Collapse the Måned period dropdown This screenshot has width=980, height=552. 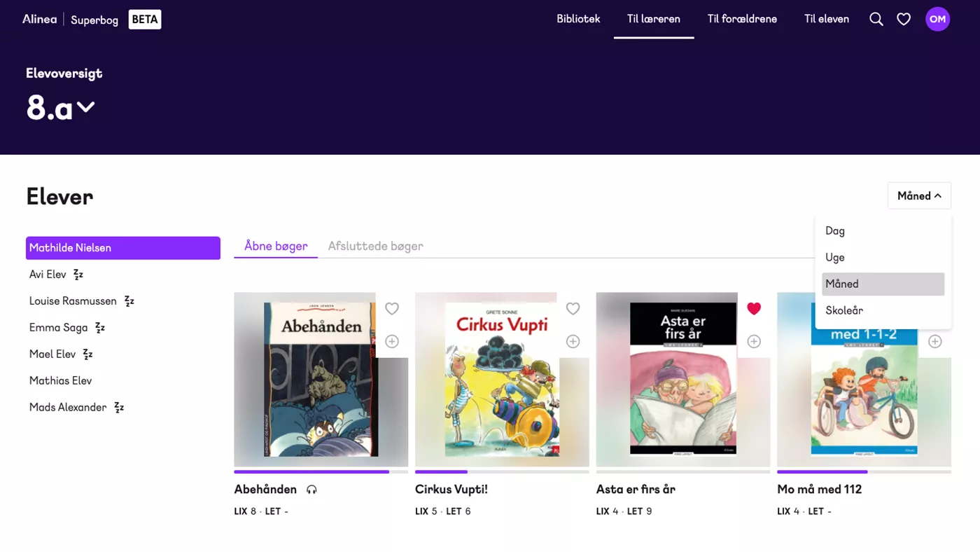(x=918, y=196)
